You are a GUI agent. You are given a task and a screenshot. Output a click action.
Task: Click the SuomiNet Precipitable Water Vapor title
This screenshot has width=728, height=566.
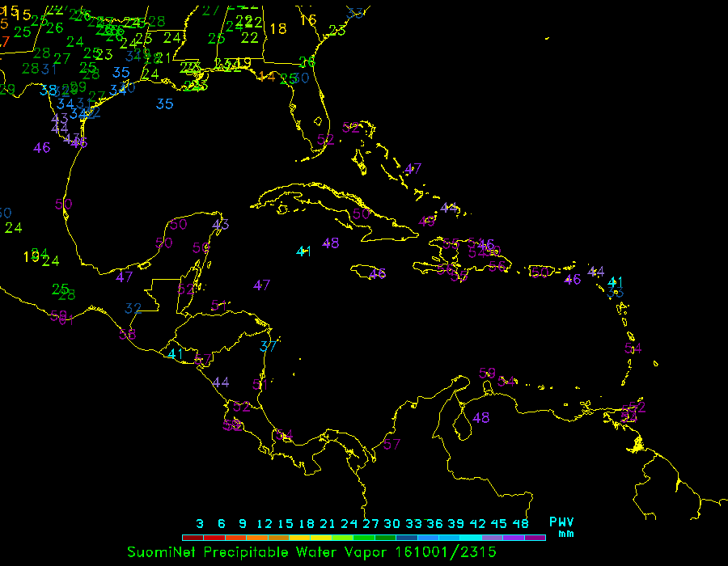[311, 552]
